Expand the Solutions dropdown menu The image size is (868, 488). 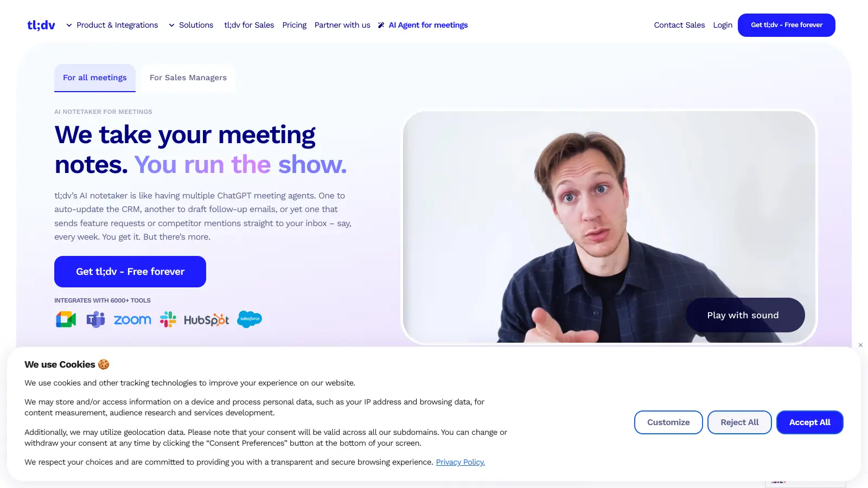point(191,25)
